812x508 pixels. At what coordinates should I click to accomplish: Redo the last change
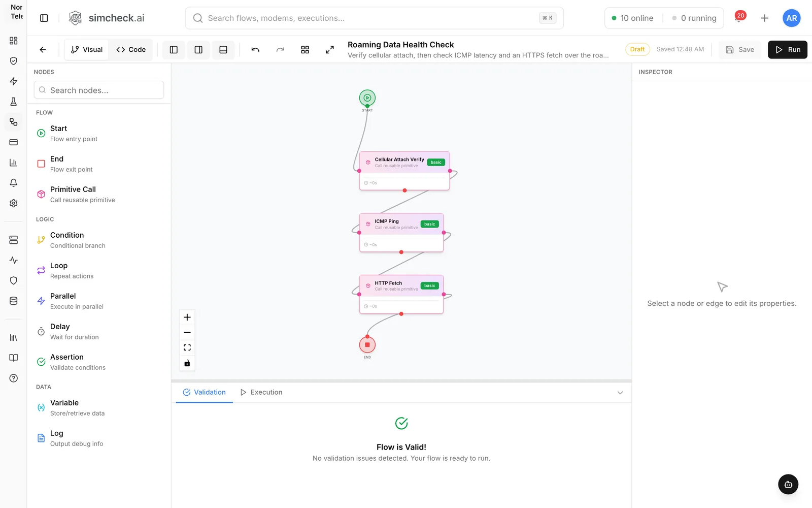(x=280, y=50)
